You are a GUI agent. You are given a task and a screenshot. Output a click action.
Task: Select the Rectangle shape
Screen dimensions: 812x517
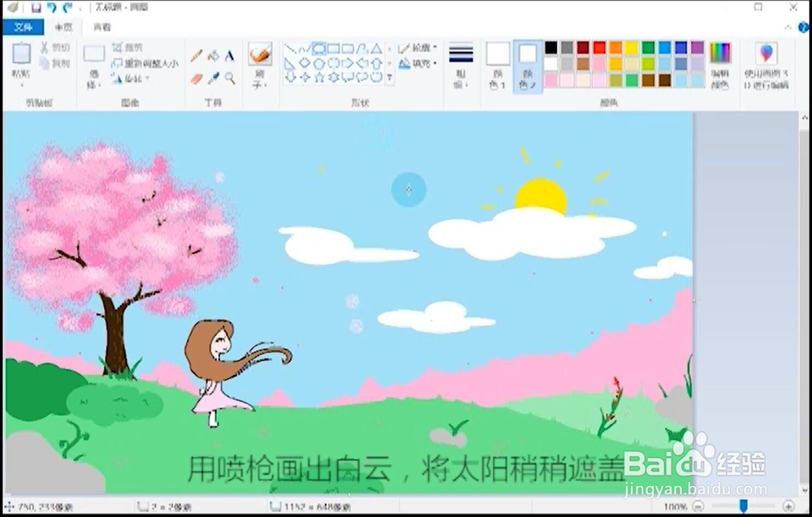click(333, 48)
